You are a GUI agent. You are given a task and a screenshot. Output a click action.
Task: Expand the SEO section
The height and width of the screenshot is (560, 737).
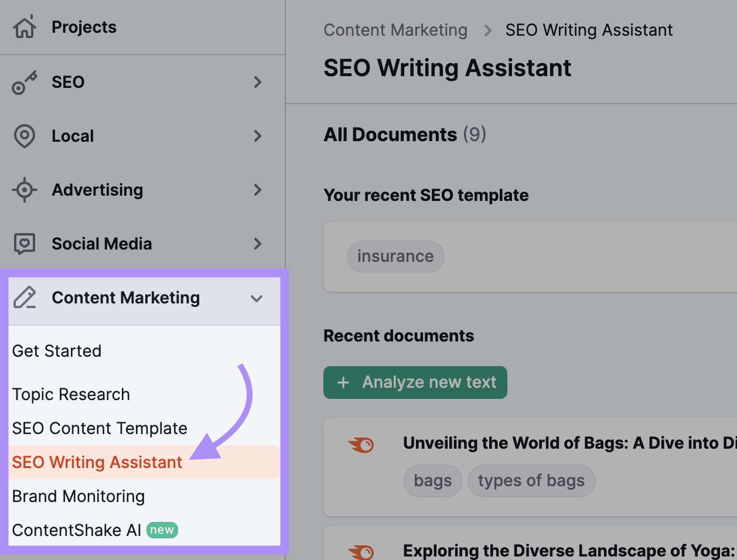click(258, 82)
